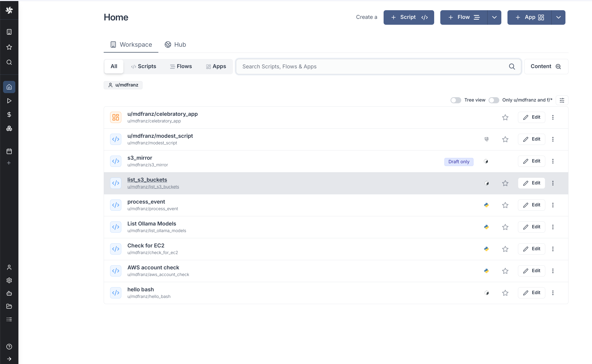Expand the Flow button dropdown arrow
The image size is (592, 364).
click(494, 17)
